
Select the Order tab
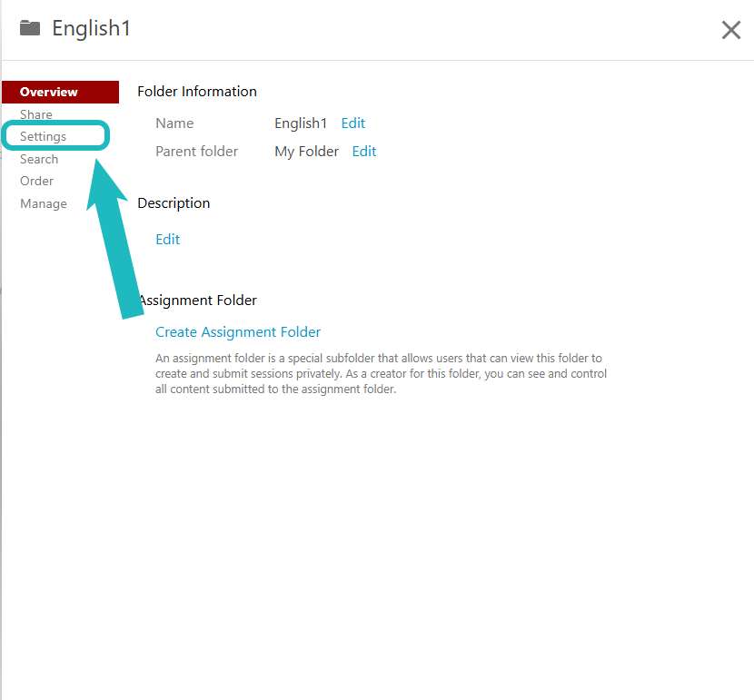[37, 181]
